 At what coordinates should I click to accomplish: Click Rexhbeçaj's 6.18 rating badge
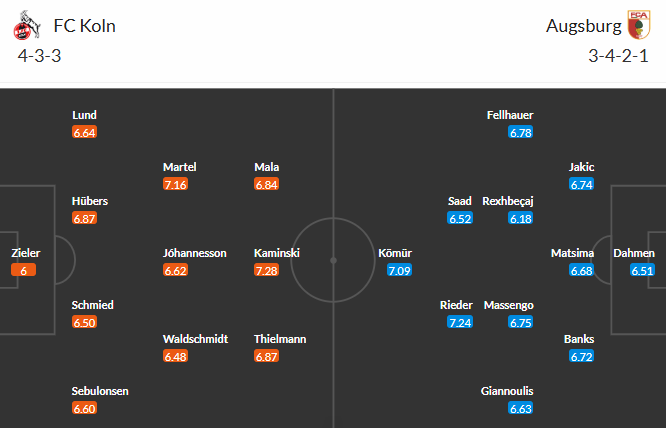pos(520,218)
